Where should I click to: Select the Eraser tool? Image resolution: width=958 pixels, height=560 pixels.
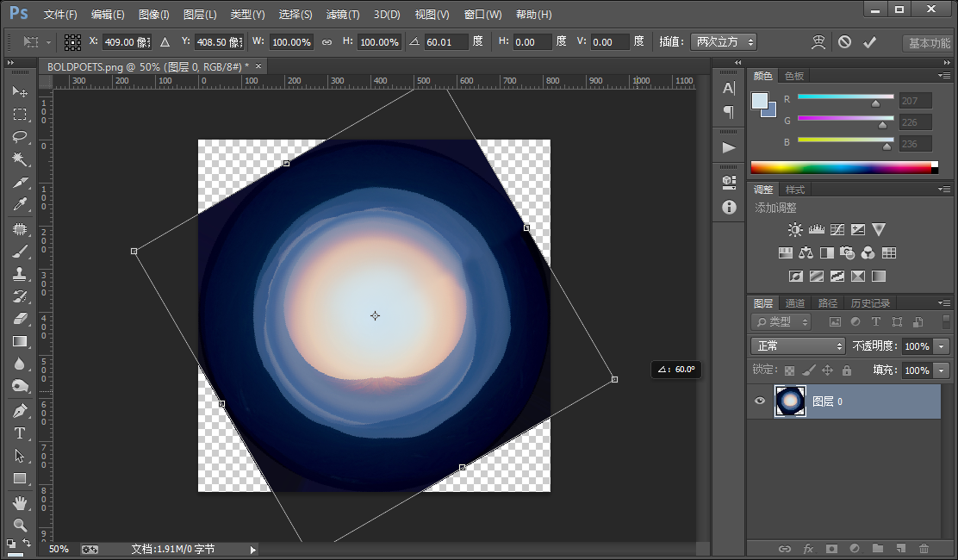point(20,319)
